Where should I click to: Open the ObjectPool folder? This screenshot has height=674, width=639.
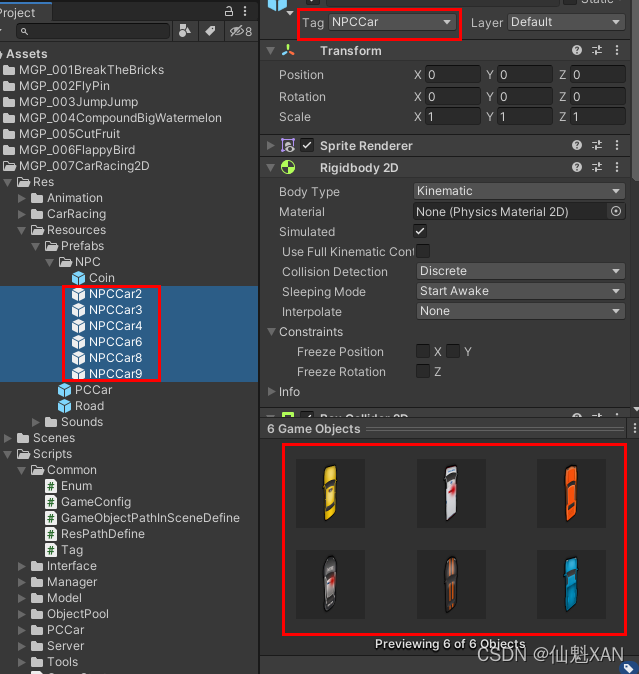click(70, 614)
